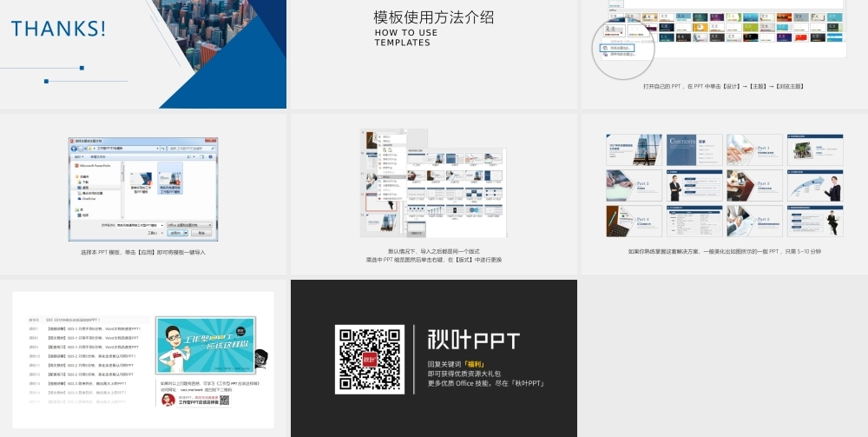Click the highlighted template file in the dialog
The width and height of the screenshot is (868, 437).
pyautogui.click(x=170, y=179)
